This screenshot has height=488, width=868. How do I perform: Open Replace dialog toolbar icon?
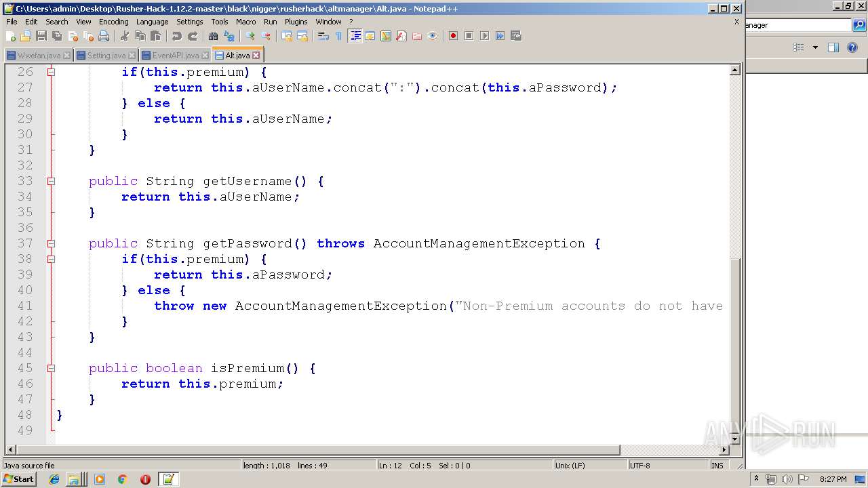click(x=229, y=36)
